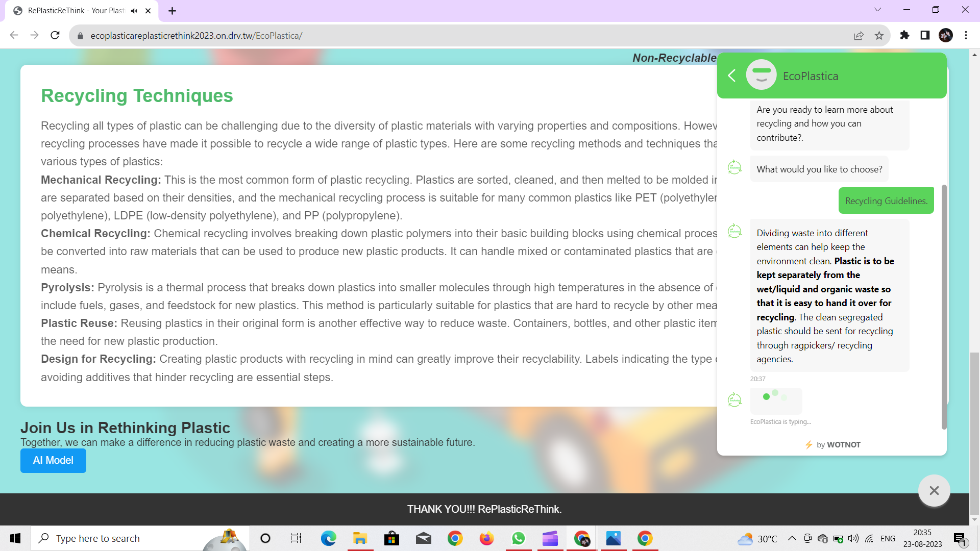Open WhatsApp from the taskbar

coord(518,538)
